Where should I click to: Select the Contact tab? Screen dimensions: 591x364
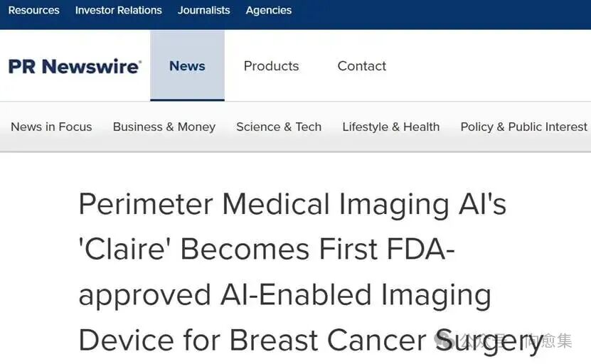[x=361, y=66]
